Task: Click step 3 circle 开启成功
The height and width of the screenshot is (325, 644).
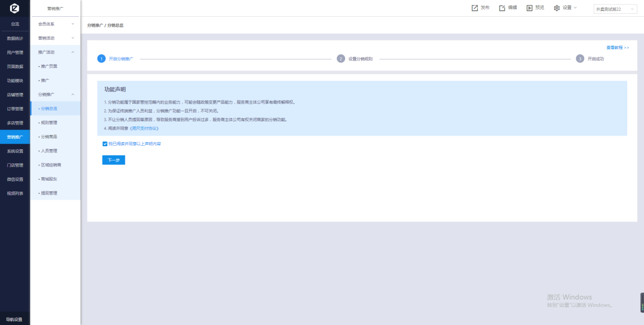Action: tap(580, 59)
